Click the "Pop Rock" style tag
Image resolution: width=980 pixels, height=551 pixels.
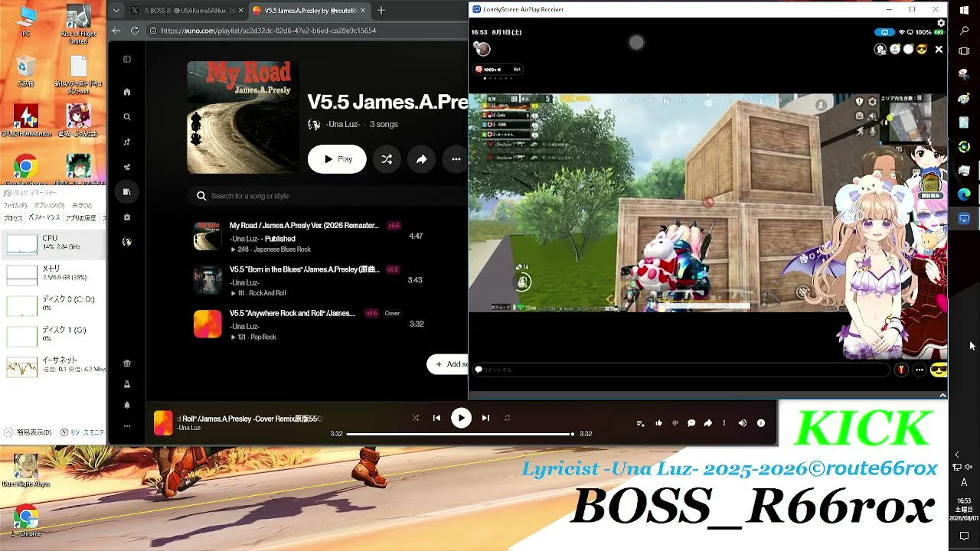263,337
